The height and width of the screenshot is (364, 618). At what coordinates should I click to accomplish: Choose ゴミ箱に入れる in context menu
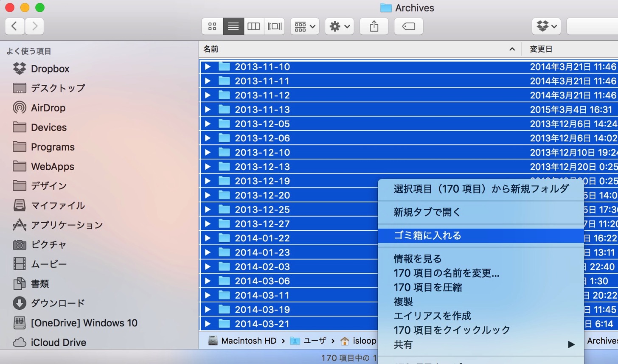[481, 235]
